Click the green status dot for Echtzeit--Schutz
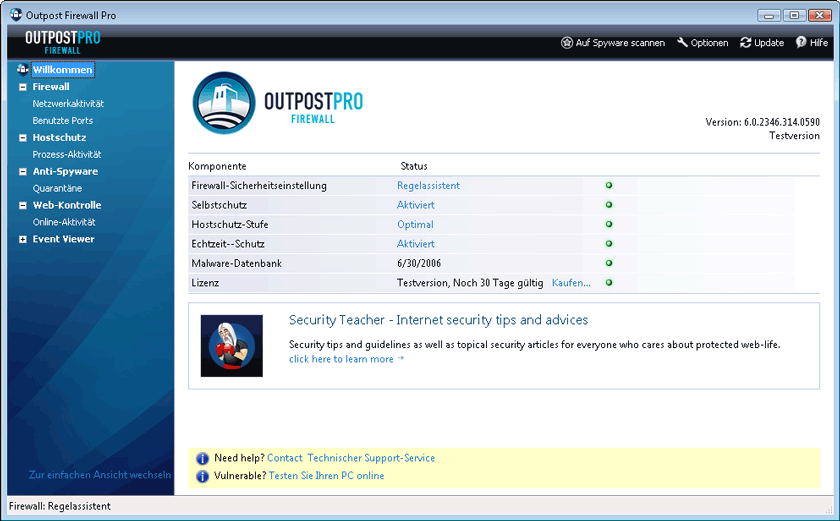 [609, 244]
